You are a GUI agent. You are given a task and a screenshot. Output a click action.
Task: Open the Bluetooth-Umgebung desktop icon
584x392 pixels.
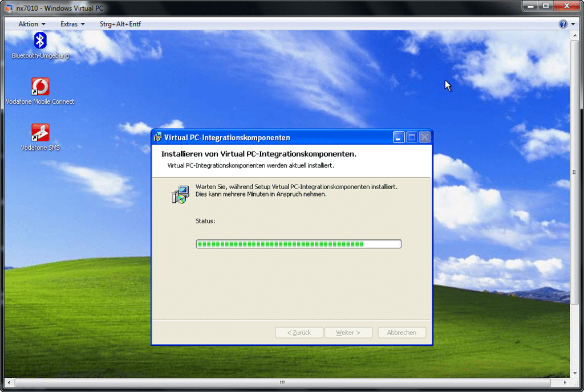pos(40,46)
